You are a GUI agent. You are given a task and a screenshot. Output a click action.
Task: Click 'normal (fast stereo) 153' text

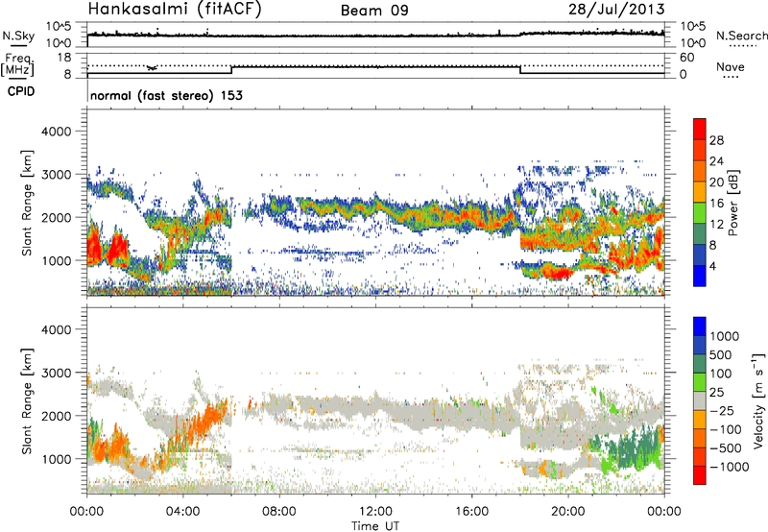(166, 95)
